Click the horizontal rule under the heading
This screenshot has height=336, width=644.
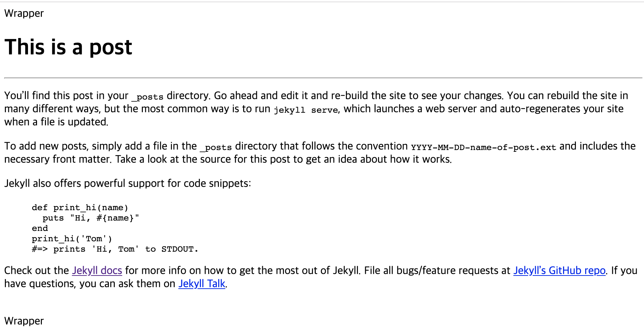(x=323, y=78)
